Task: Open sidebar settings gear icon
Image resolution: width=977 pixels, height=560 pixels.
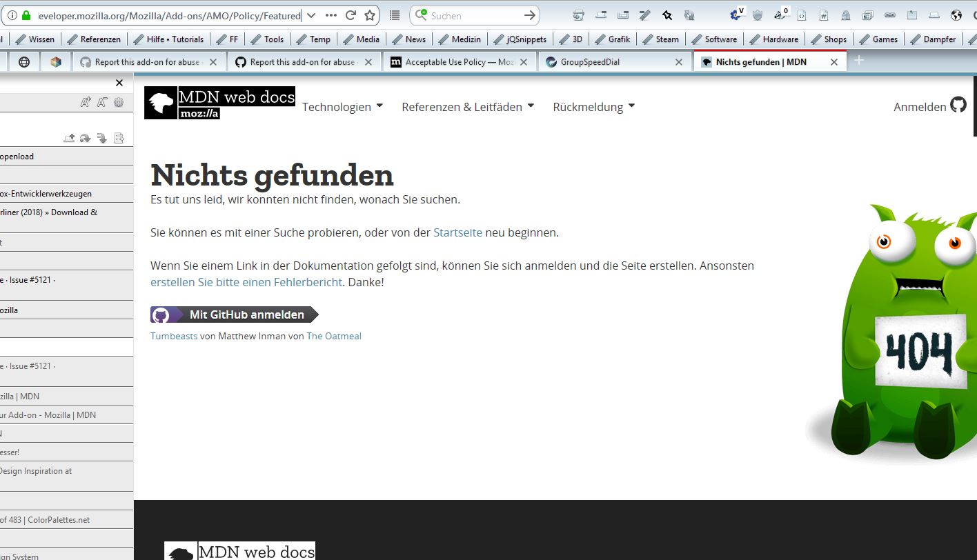Action: (x=119, y=103)
